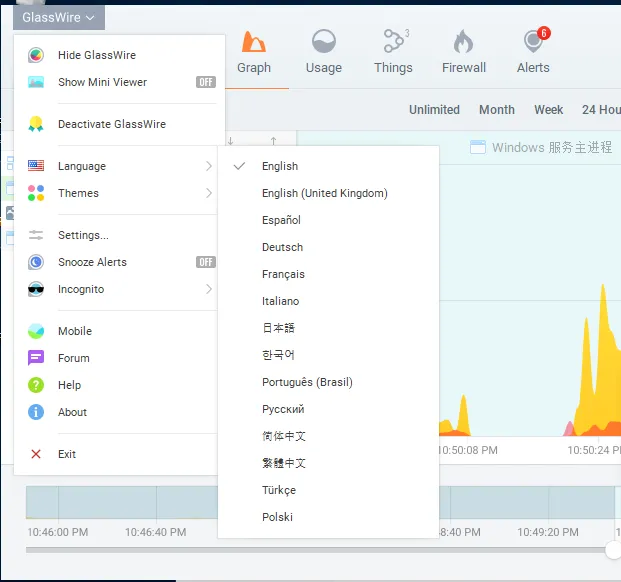Select the Month time range

coord(496,110)
